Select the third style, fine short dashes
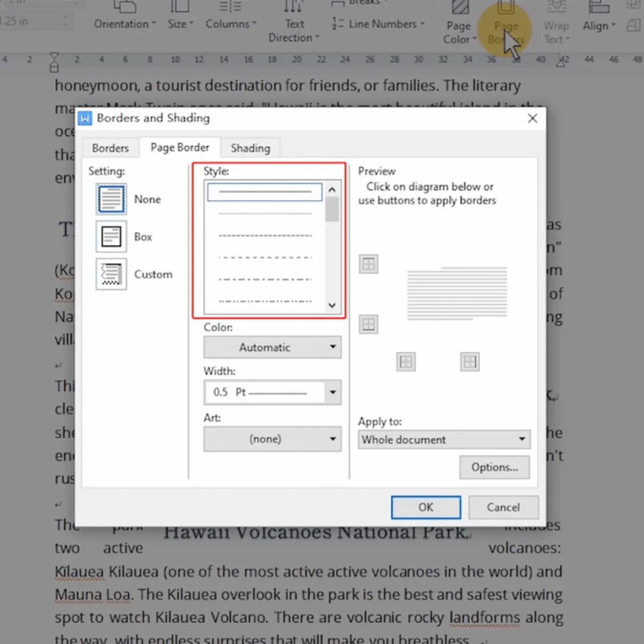This screenshot has height=644, width=644. click(x=265, y=236)
